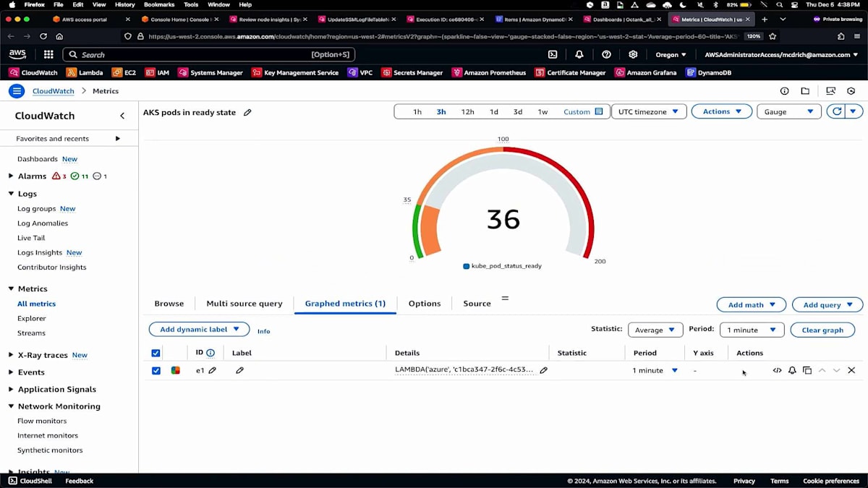This screenshot has height=488, width=868.
Task: Click the folder icon in the breadcrumb bar
Action: [805, 91]
